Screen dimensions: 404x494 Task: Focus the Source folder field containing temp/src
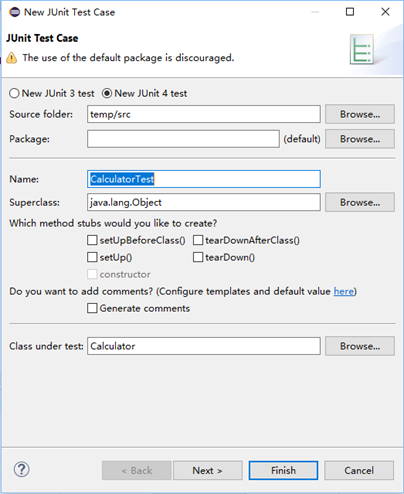(x=204, y=114)
